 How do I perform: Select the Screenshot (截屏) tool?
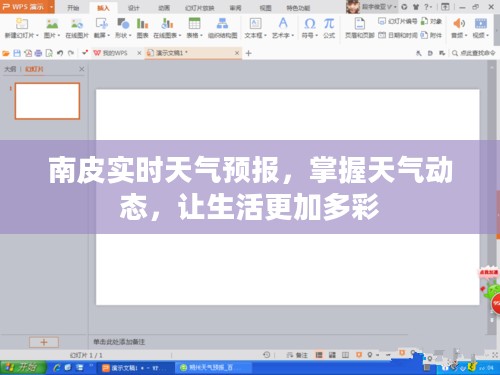tap(101, 24)
